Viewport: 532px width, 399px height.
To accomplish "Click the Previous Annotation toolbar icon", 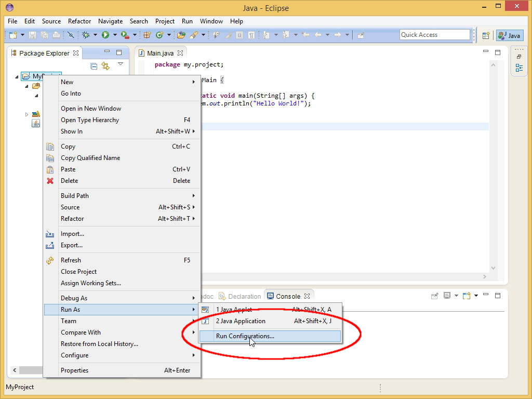I will coord(286,35).
